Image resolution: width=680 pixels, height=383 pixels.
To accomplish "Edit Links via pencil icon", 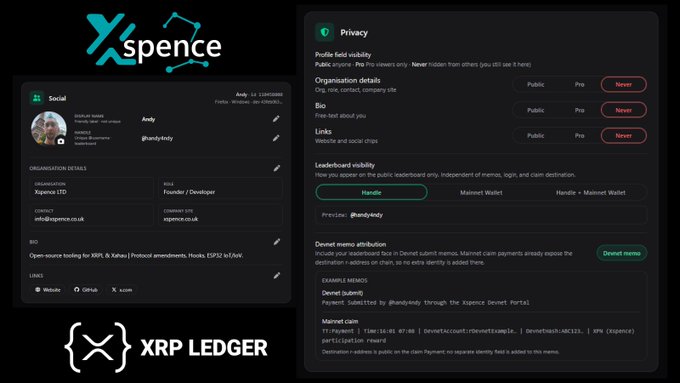I will click(277, 275).
